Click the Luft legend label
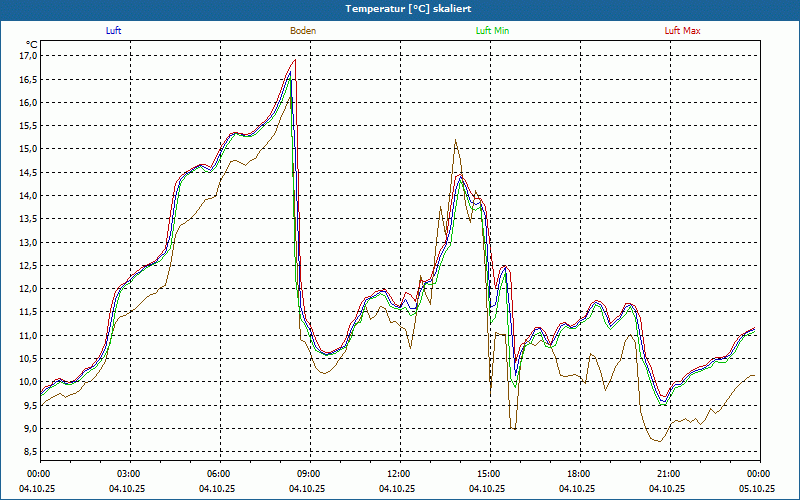 coord(113,31)
